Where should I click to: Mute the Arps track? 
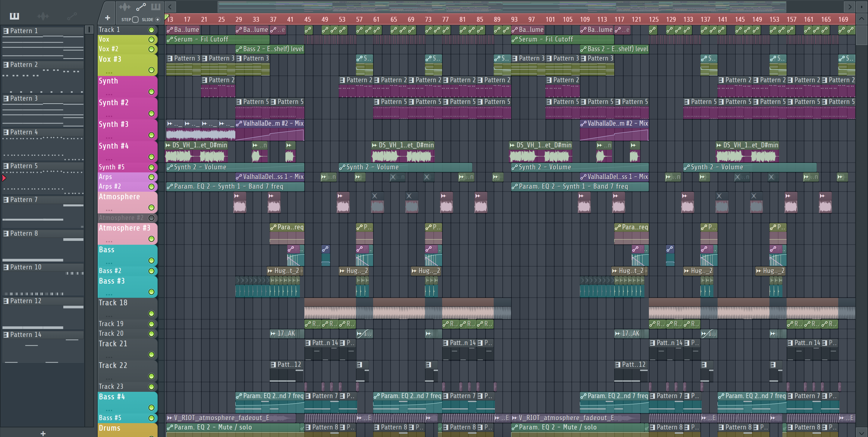(152, 177)
